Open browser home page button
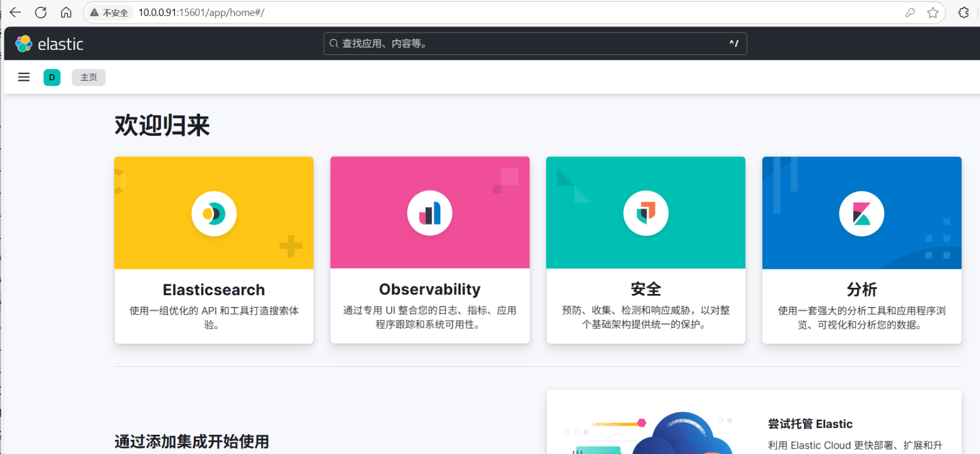Image resolution: width=980 pixels, height=454 pixels. [x=66, y=12]
